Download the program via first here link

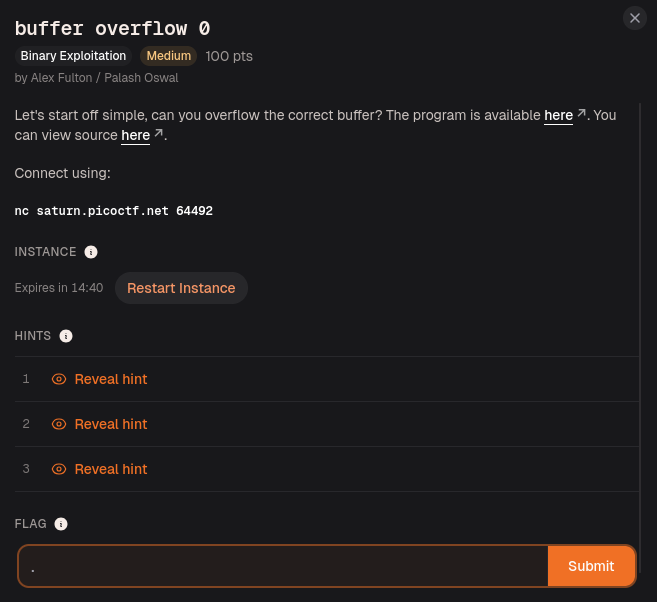558,115
